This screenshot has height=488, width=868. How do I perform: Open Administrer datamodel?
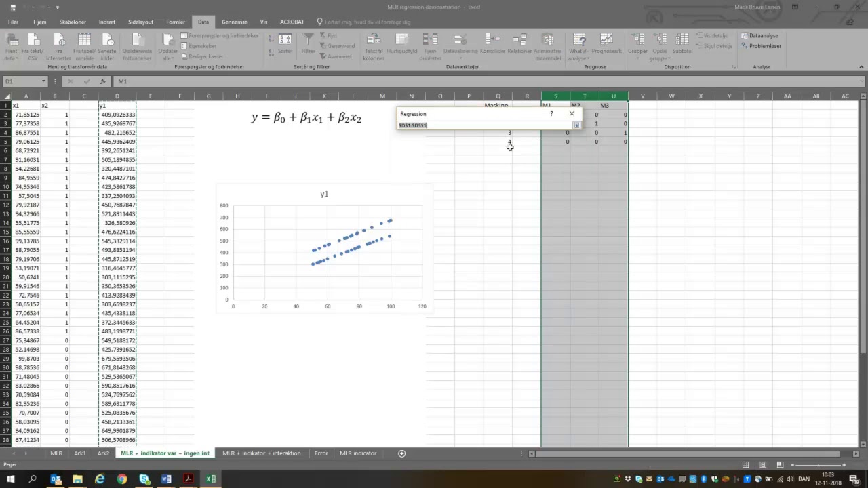548,47
